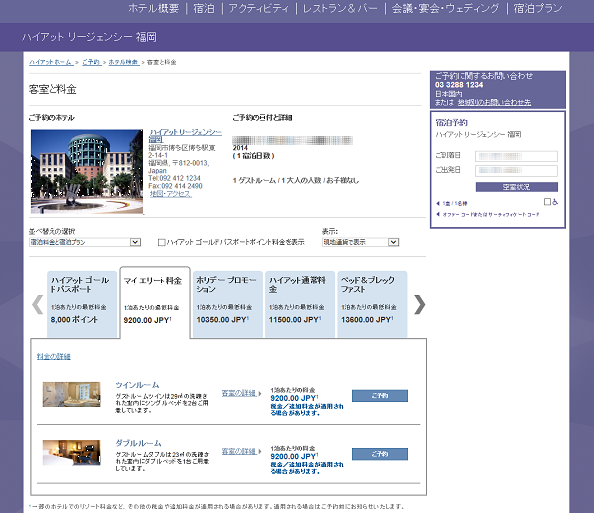Open the アクティビティ navigation item
594x513 pixels.
click(x=259, y=8)
